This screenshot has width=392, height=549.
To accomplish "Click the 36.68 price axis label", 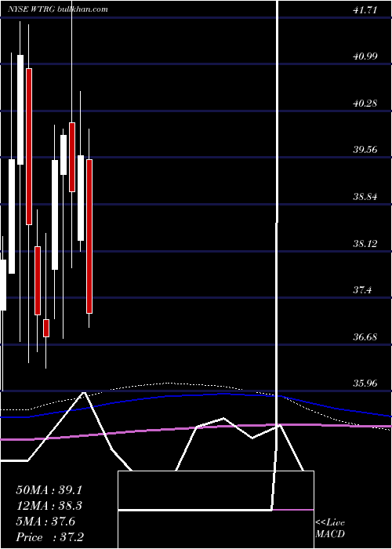I will 365,336.
